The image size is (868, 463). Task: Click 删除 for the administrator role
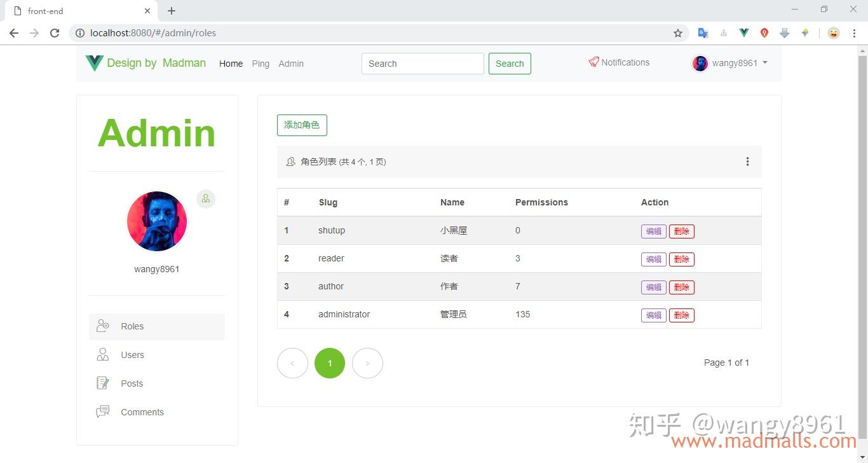pos(681,315)
